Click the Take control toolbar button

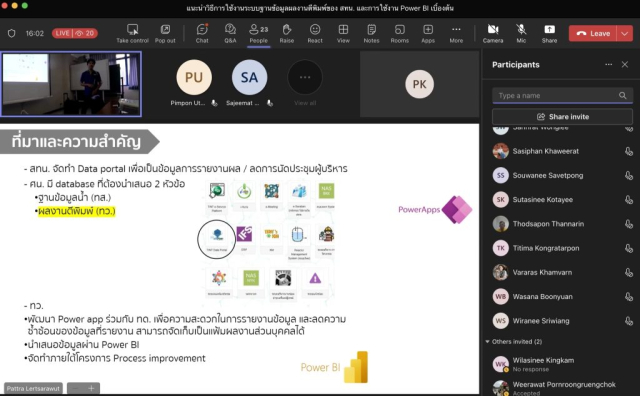(132, 33)
